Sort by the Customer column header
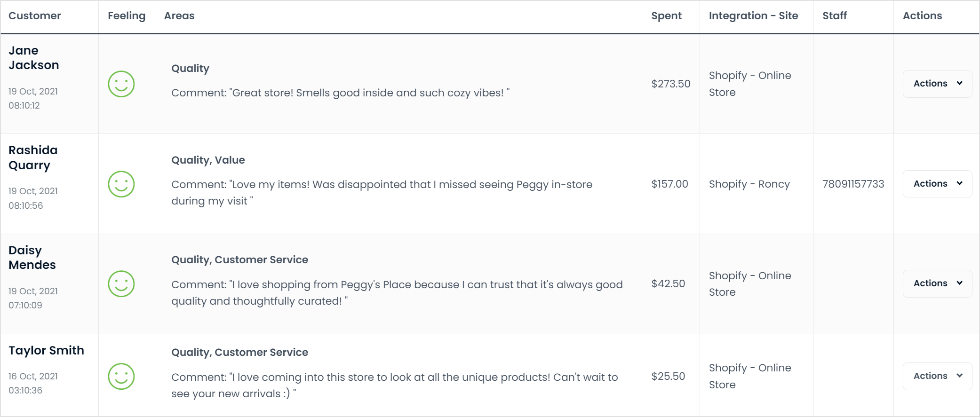The image size is (980, 417). pos(35,16)
